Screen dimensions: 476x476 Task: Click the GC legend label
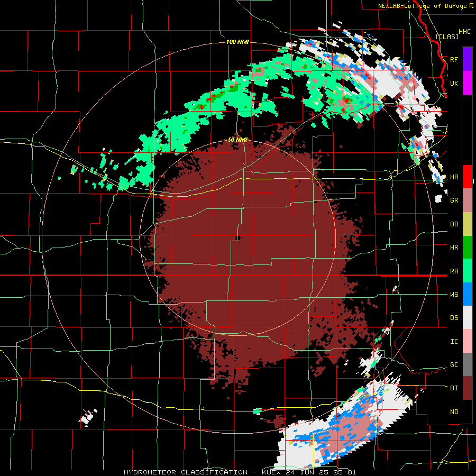point(454,365)
